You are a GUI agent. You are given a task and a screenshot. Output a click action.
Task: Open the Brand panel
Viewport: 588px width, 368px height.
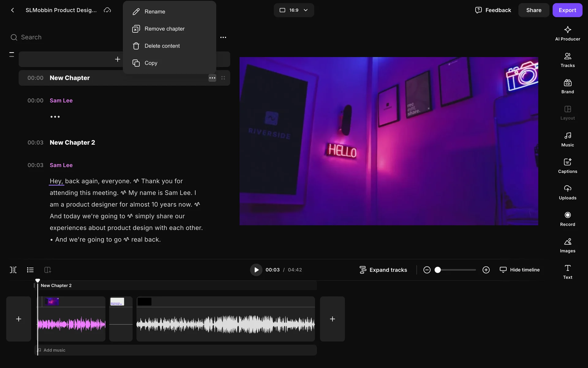click(x=567, y=86)
